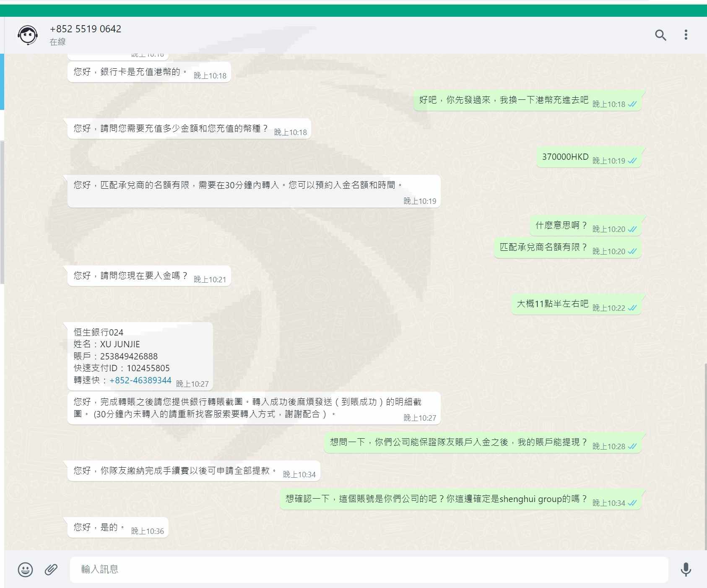Select message 完成轉賬之後請您提供銀行轉賬截圖

pyautogui.click(x=254, y=408)
